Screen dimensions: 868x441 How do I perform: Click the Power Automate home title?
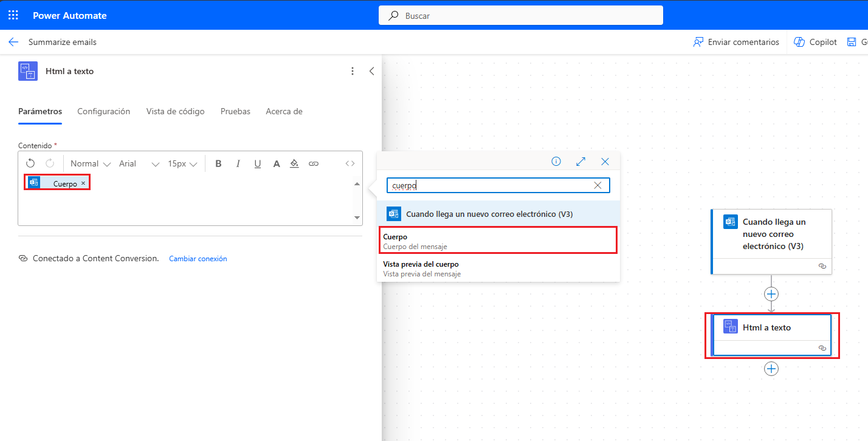click(x=70, y=16)
